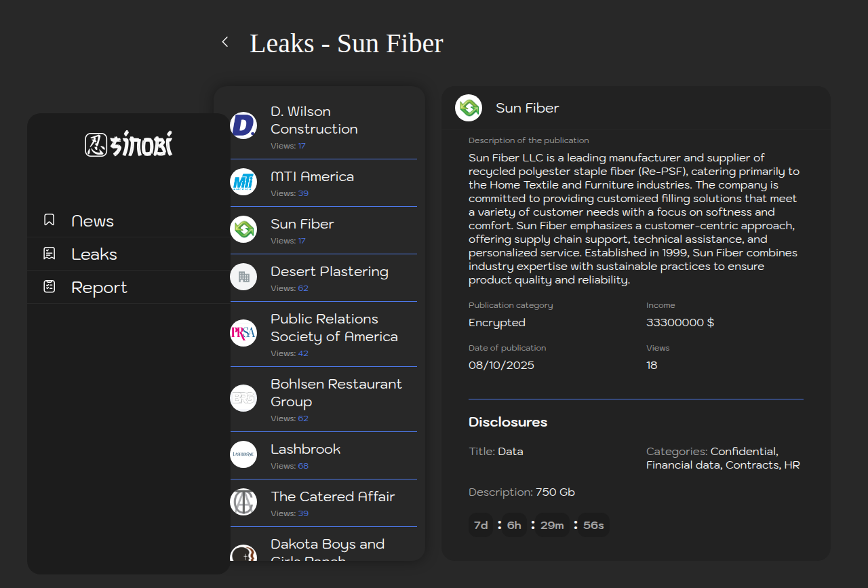Click the Lashbrook logo thumbnail
The image size is (868, 588).
[243, 454]
